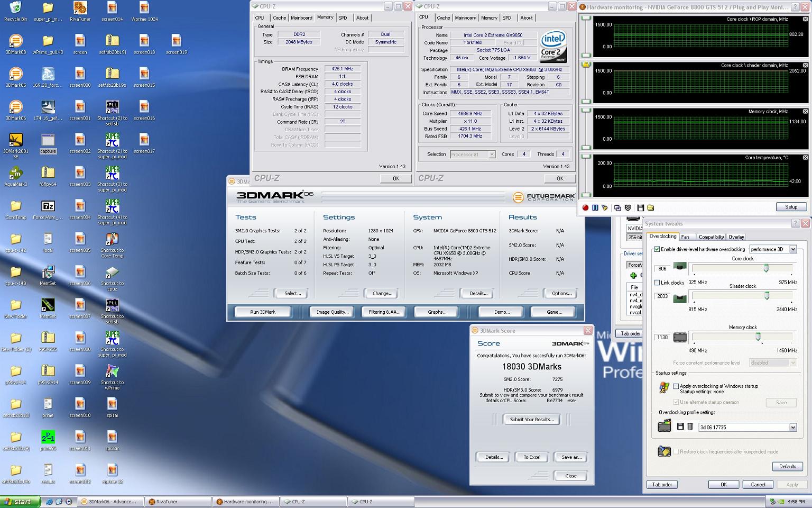Click the yellow folder icon in Hardware monitoring toolbar
Screen dimensions: 812x508
tap(650, 207)
